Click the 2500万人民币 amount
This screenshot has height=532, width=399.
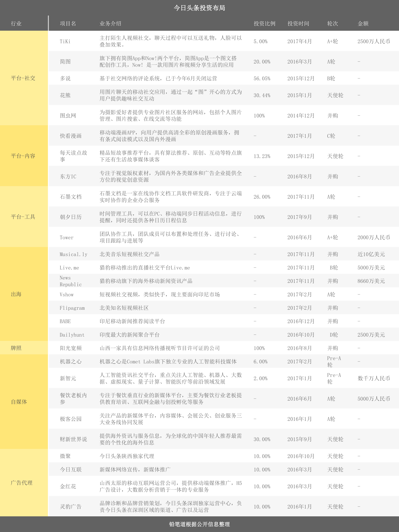[374, 41]
